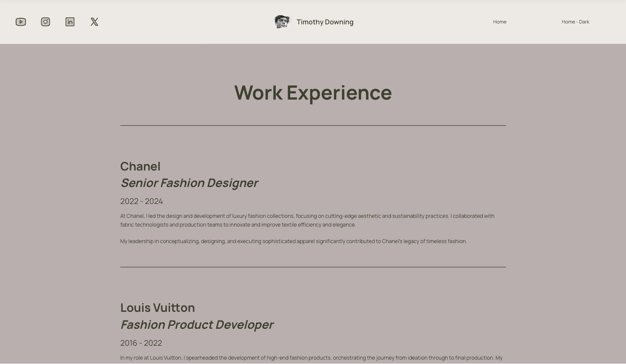This screenshot has height=364, width=626.
Task: Click the Chanel company name
Action: click(x=140, y=167)
